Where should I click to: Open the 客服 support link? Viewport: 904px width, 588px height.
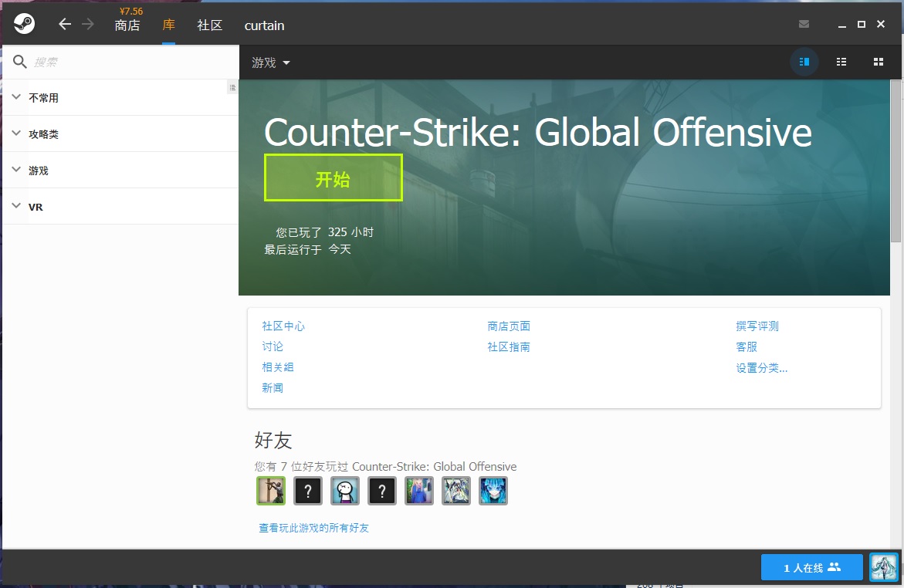coord(746,346)
